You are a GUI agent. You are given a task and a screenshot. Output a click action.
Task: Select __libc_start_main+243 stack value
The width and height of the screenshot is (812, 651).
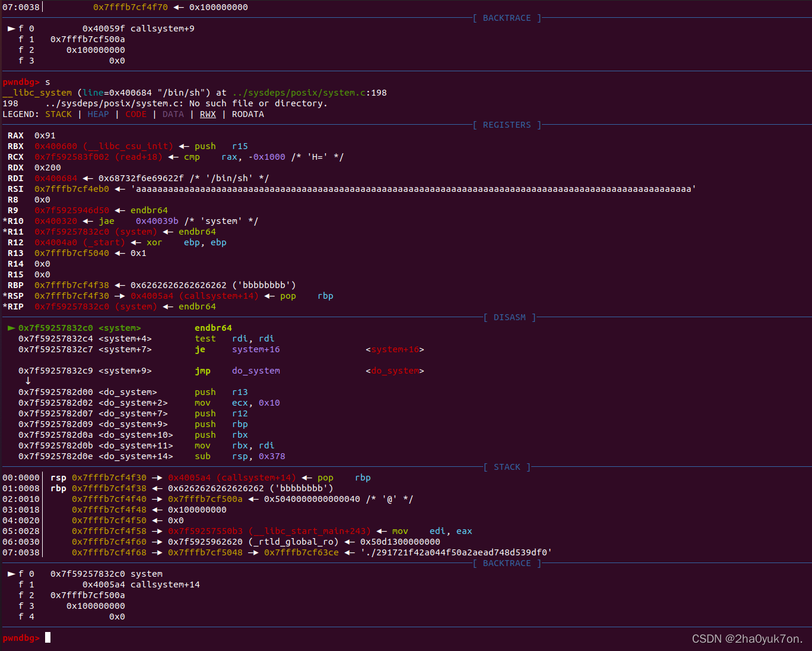pyautogui.click(x=269, y=531)
